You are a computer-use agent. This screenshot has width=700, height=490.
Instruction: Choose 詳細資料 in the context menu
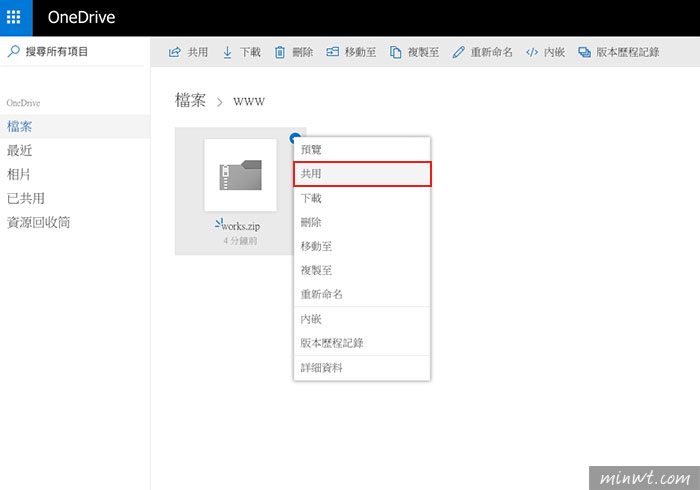[362, 368]
